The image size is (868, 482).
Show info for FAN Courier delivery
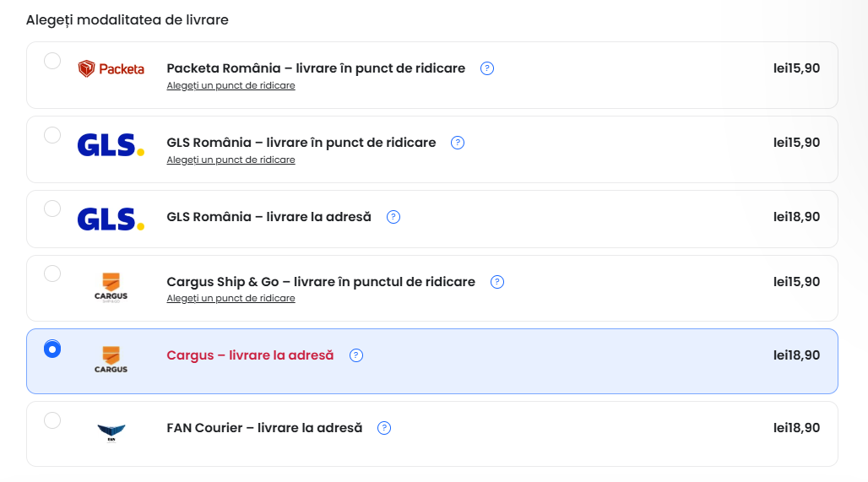click(384, 428)
